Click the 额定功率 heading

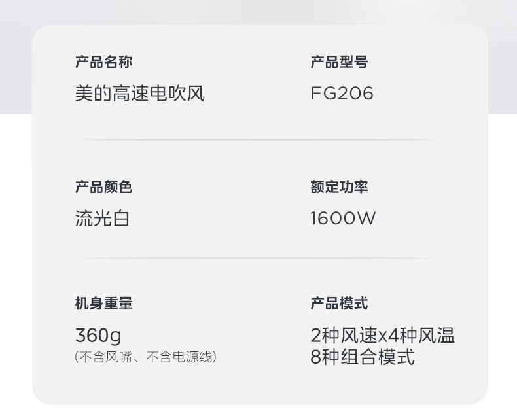click(x=339, y=187)
